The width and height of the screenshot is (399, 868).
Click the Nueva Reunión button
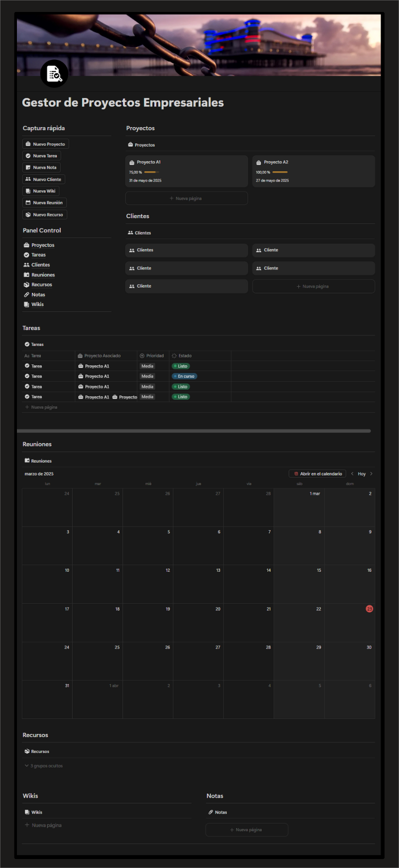[x=44, y=203]
